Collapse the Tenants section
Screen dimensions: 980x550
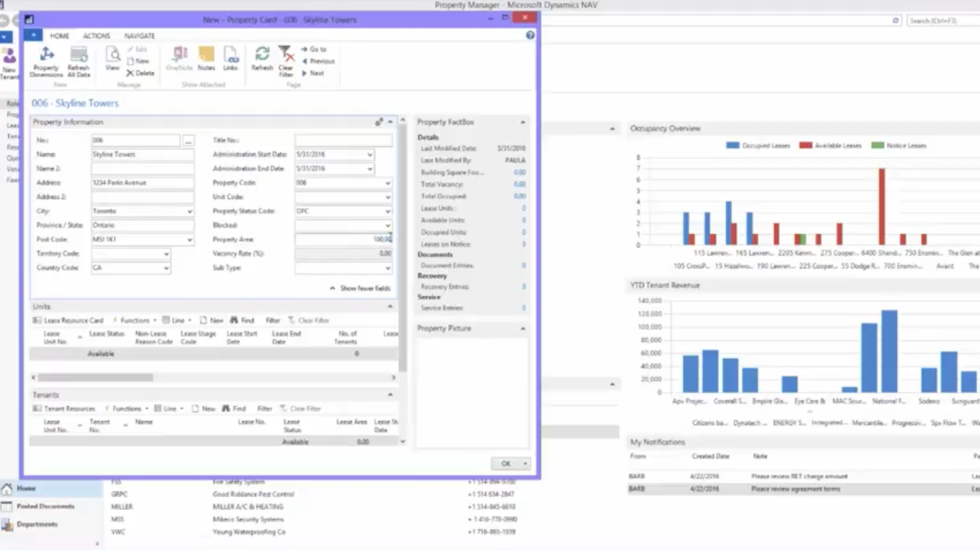click(390, 395)
